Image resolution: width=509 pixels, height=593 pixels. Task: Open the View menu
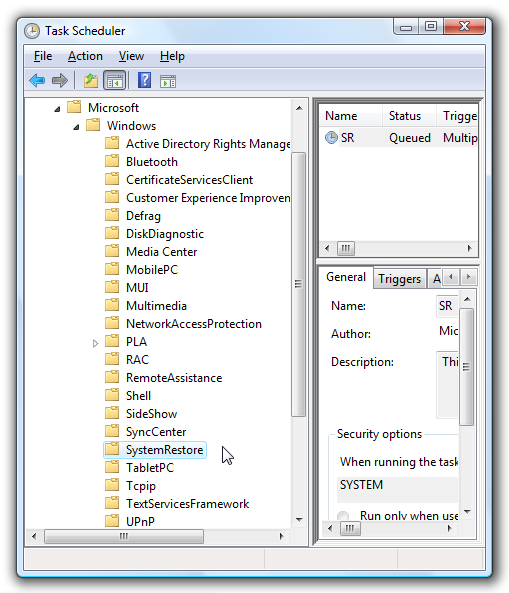tap(131, 56)
